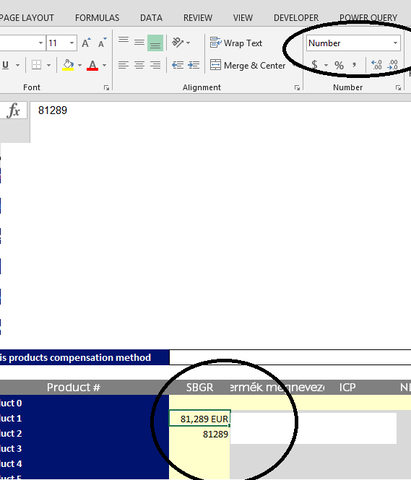Expand the borders dropdown arrow
This screenshot has height=480, width=411.
(x=49, y=65)
